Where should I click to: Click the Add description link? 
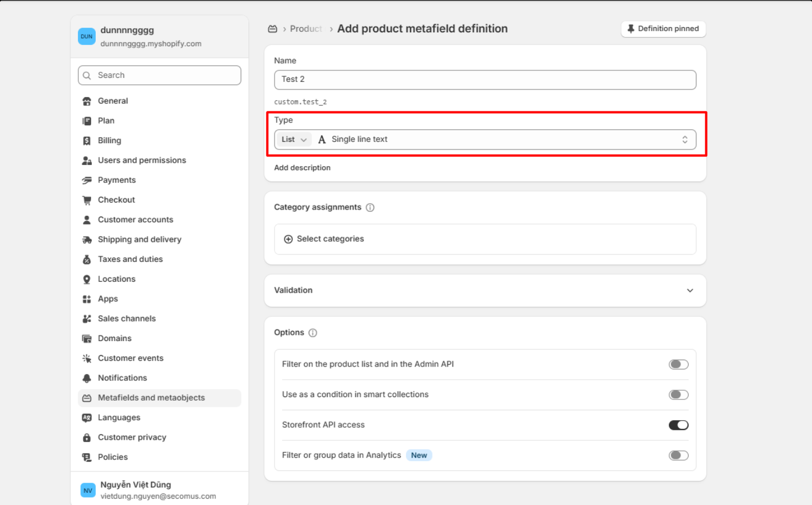coord(302,168)
